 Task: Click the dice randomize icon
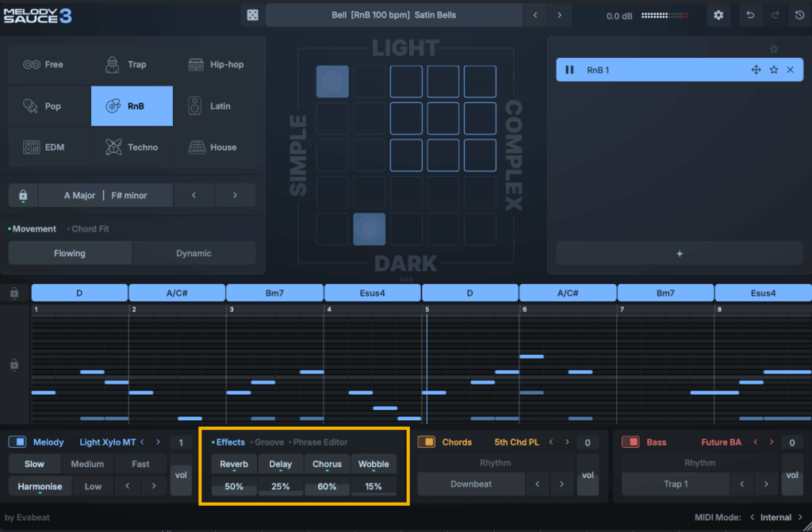(x=253, y=15)
